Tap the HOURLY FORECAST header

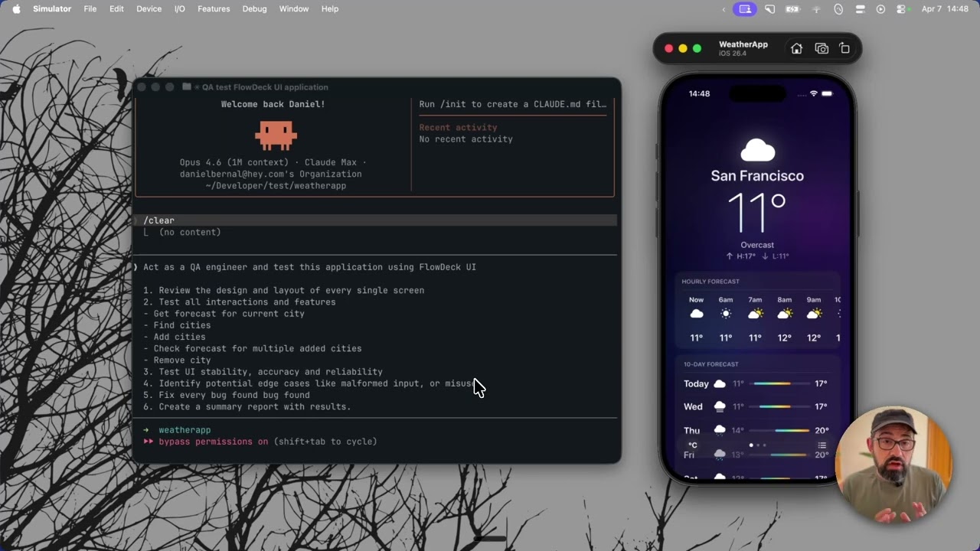pyautogui.click(x=710, y=282)
